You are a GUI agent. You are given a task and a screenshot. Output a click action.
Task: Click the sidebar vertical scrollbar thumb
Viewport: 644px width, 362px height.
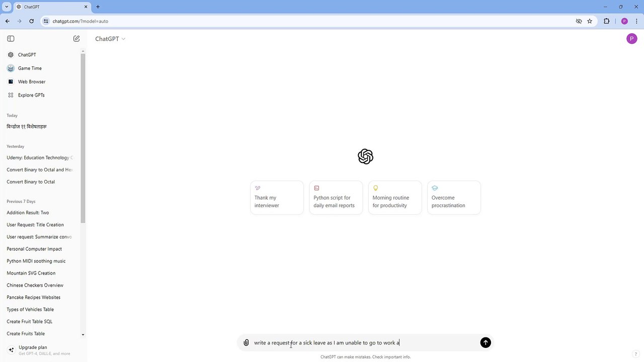tap(83, 137)
